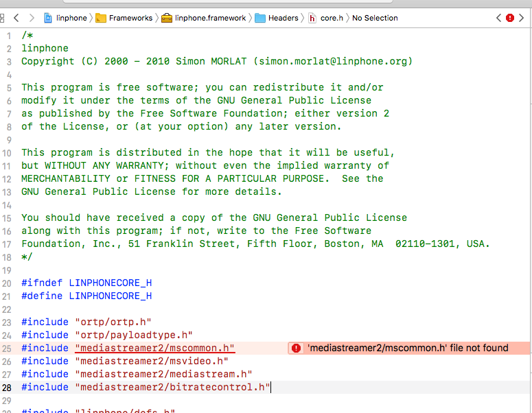Click the comment closing '*/' on line 18
The width and height of the screenshot is (532, 413).
(x=27, y=257)
